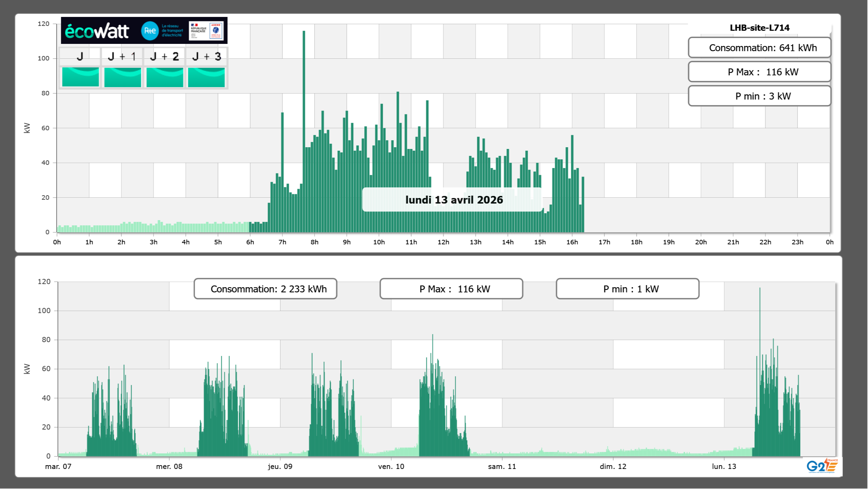Click the green signal under J
Screen dimensions: 868x489
[x=80, y=77]
